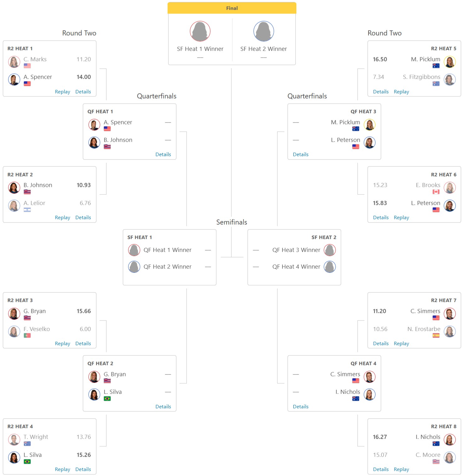
Task: Click the Brazil flag under L. Silva in QF Heat 2
Action: pyautogui.click(x=107, y=399)
